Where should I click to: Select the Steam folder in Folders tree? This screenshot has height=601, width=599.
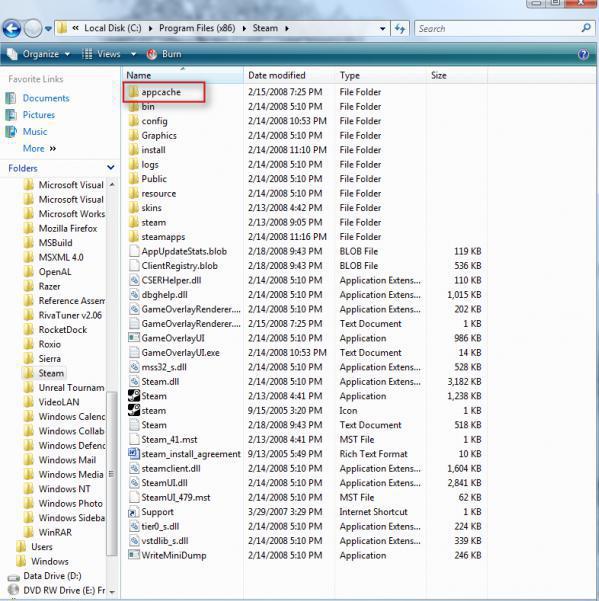[51, 373]
